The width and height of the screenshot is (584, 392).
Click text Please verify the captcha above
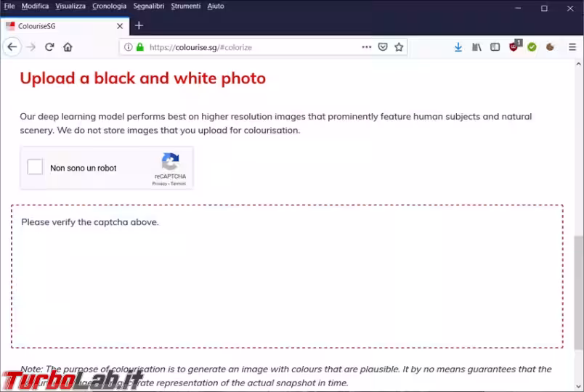click(x=90, y=222)
